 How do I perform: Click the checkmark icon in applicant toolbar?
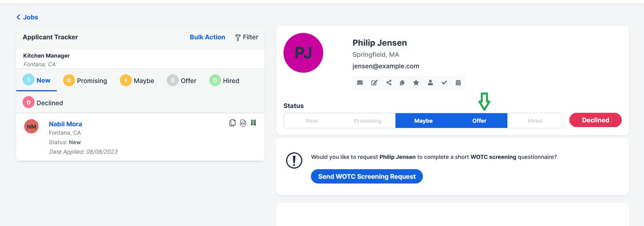[x=444, y=83]
